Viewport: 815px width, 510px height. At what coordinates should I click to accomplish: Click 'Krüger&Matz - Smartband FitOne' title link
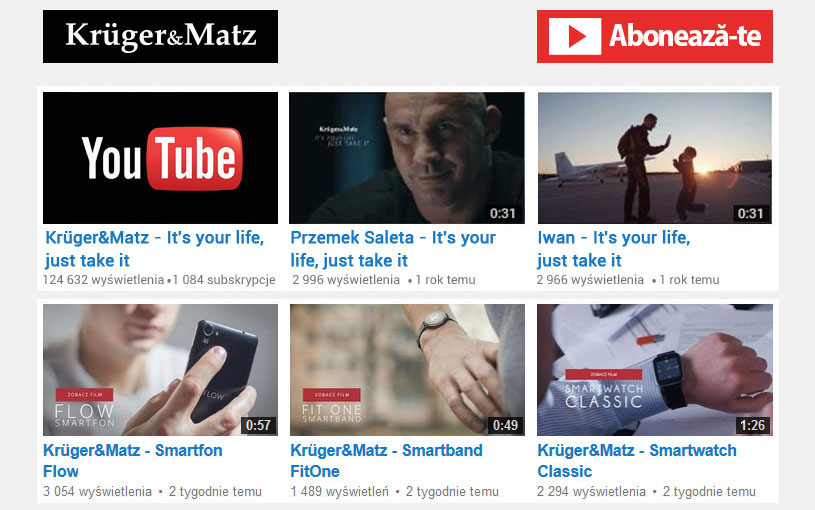point(386,461)
